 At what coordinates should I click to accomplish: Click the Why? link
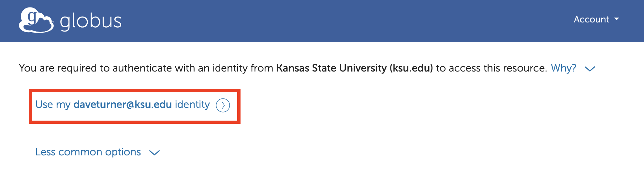coord(563,68)
